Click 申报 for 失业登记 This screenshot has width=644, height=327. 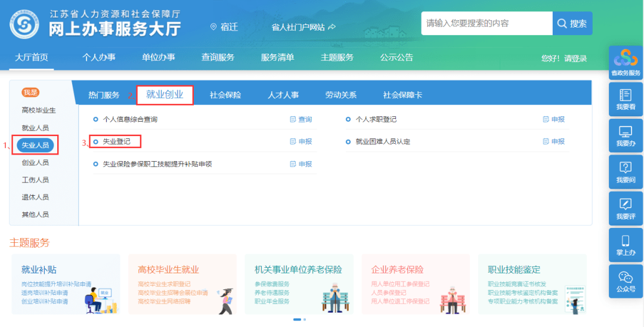[301, 142]
